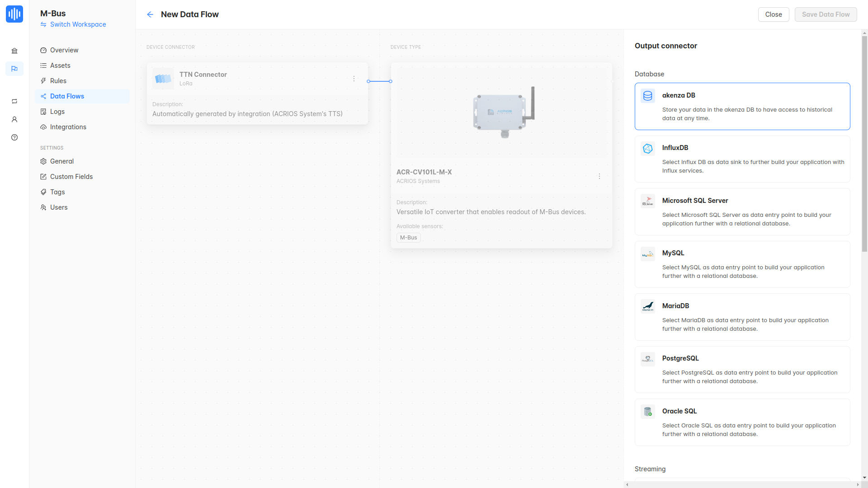Click the vertical scrollbar down arrow

(x=864, y=477)
